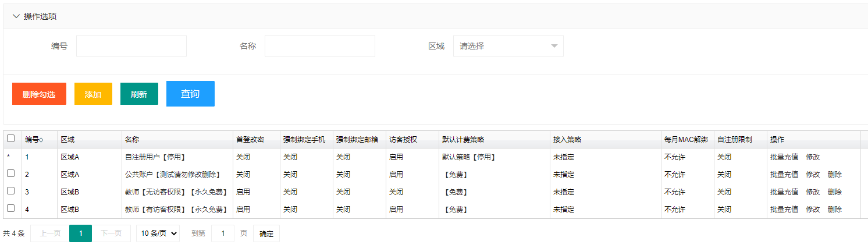The height and width of the screenshot is (248, 868).
Task: Click 修改 for 自注册用户 row
Action: tap(813, 157)
